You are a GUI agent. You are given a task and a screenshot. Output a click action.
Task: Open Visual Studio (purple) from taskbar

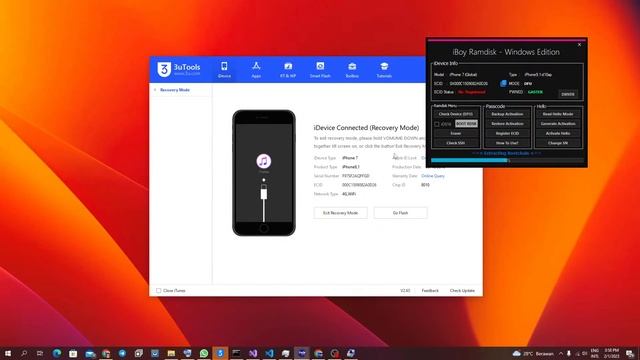coord(253,353)
